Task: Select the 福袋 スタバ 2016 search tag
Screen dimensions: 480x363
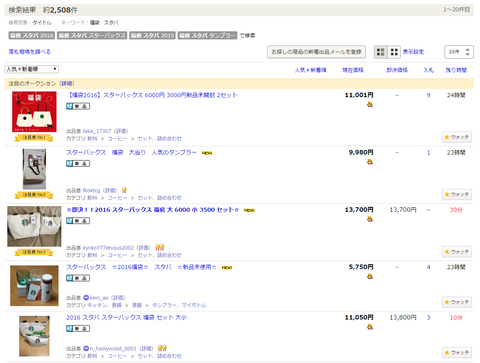Action: [x=32, y=35]
